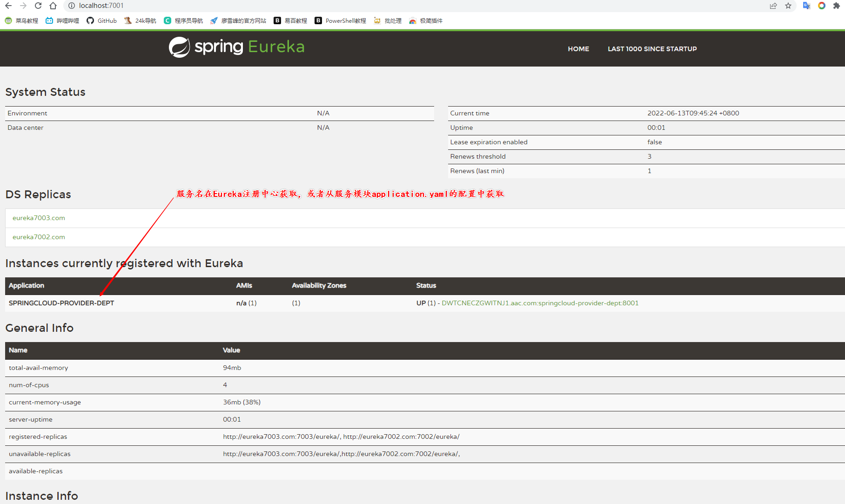
Task: Click the Instance Info heading
Action: pos(41,496)
